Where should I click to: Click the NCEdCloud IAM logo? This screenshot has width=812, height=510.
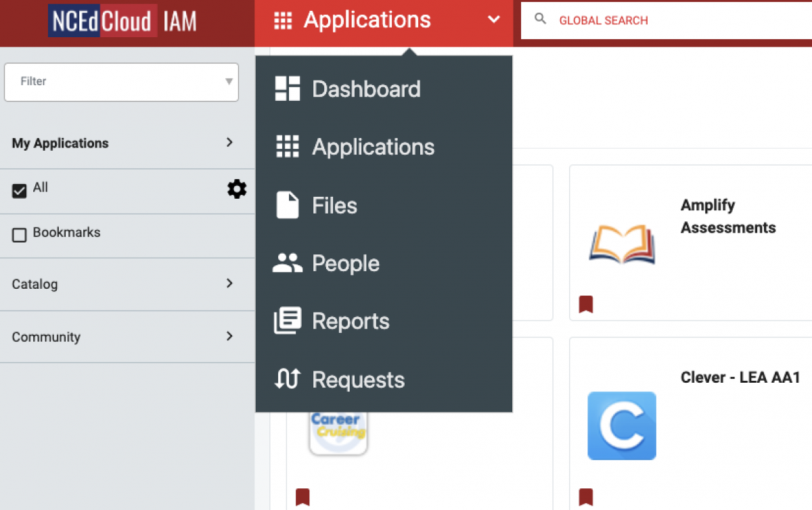click(122, 21)
